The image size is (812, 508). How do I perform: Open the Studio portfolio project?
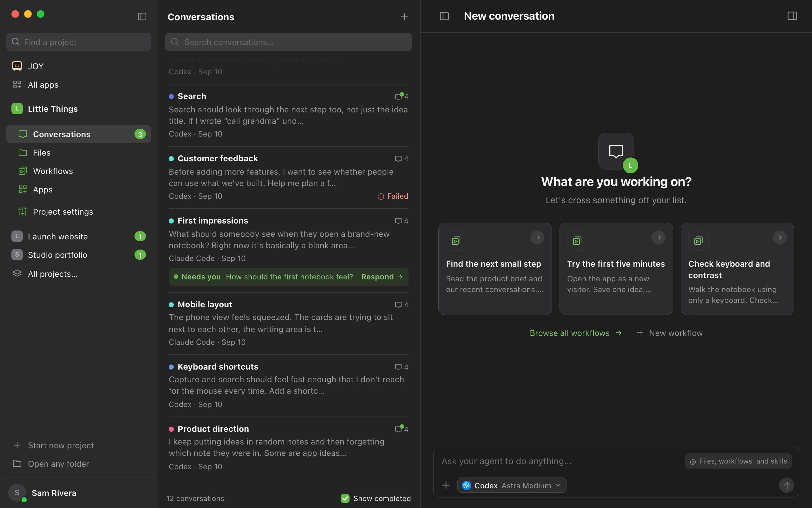pos(79,255)
